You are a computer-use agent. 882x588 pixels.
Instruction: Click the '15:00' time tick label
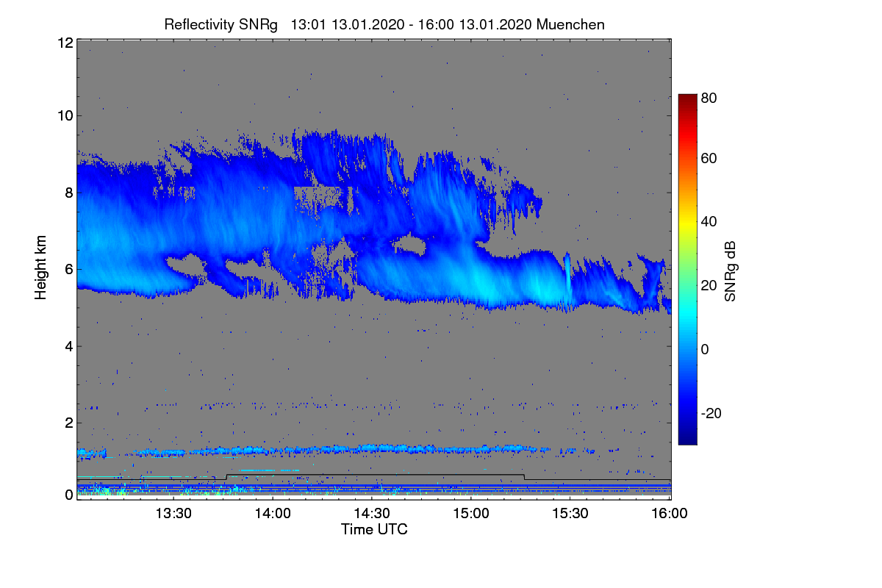pos(471,514)
